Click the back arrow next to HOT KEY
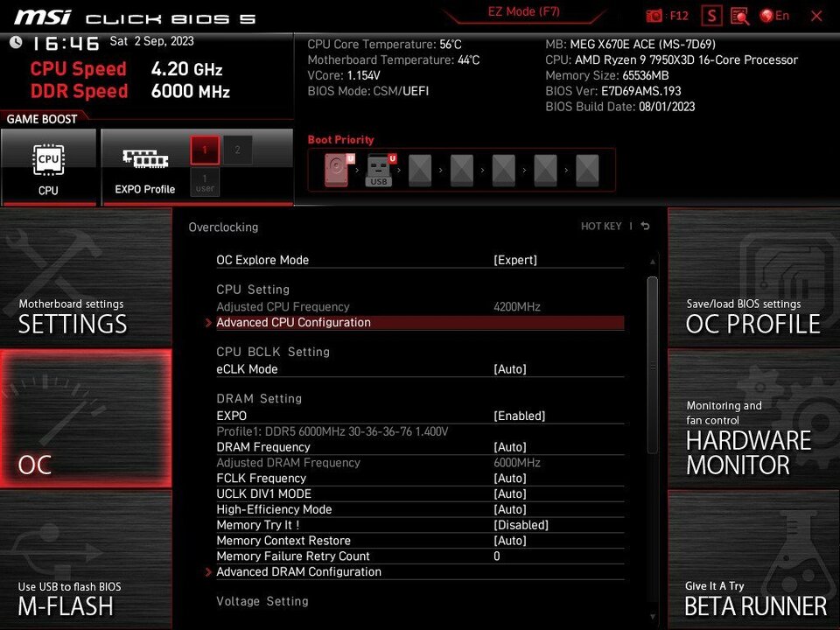 tap(645, 227)
